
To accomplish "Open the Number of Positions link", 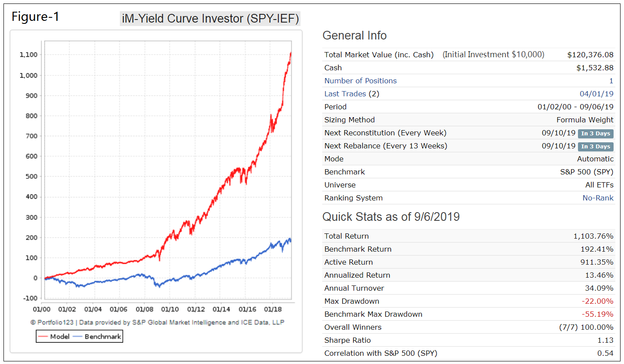I will pyautogui.click(x=360, y=81).
